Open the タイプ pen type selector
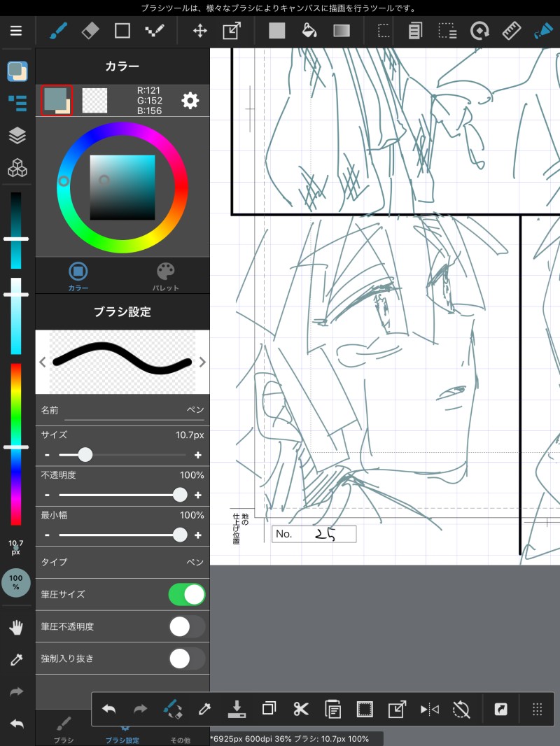Image resolution: width=560 pixels, height=746 pixels. tap(122, 562)
